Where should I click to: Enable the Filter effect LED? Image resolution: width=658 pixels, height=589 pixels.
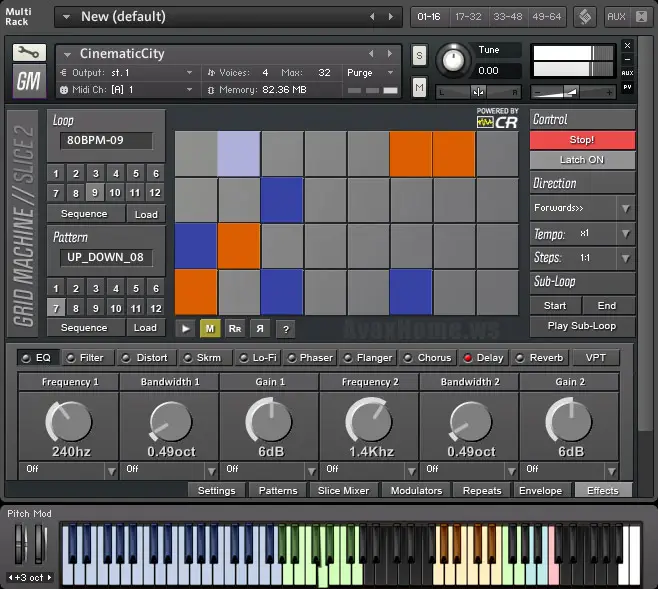[x=71, y=358]
